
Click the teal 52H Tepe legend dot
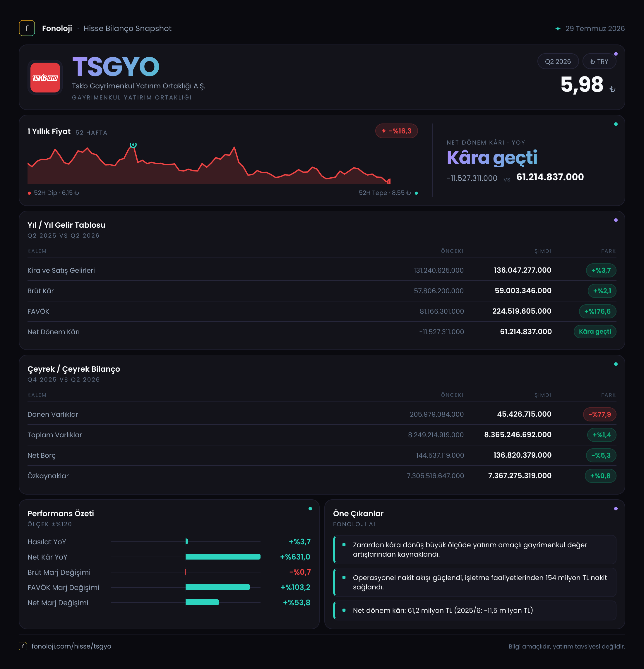pos(416,193)
